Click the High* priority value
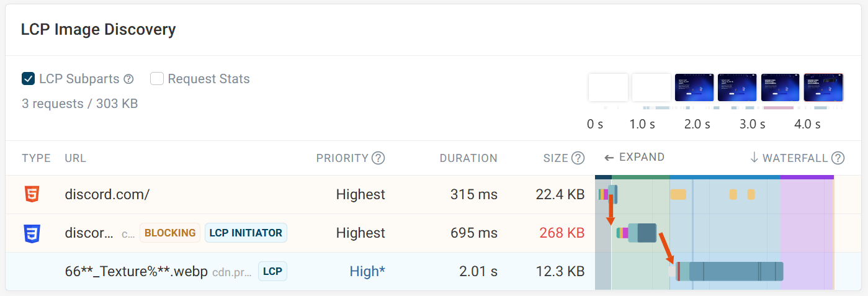Image resolution: width=868 pixels, height=296 pixels. click(367, 272)
